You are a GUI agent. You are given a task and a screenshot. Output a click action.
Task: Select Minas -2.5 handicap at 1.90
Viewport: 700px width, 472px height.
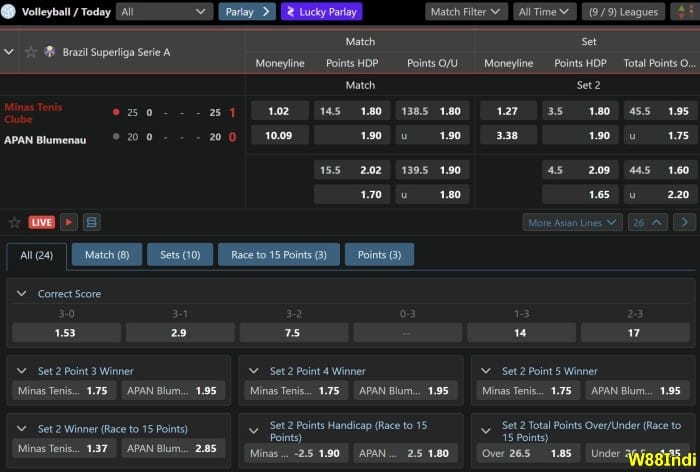click(296, 453)
